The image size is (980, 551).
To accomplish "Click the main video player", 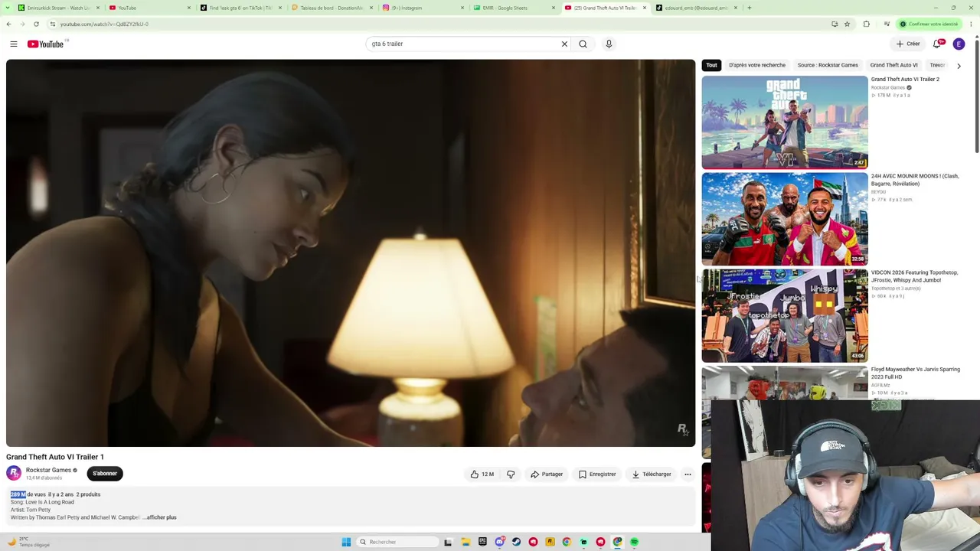I will [x=351, y=253].
